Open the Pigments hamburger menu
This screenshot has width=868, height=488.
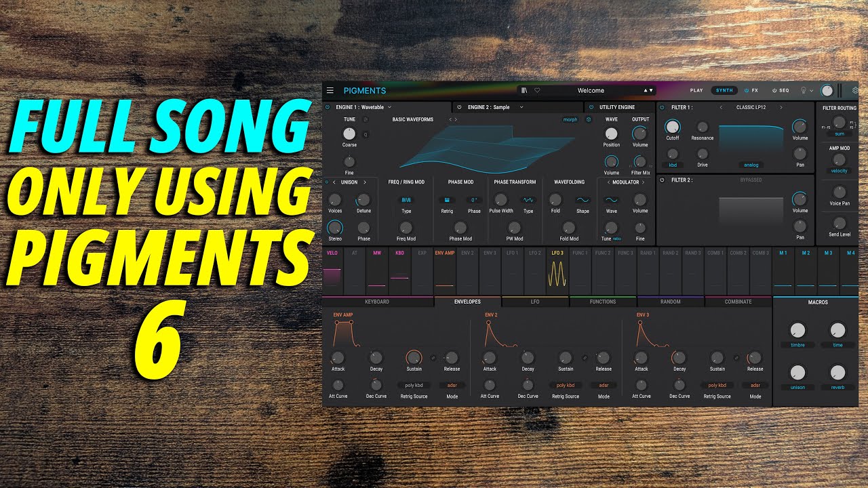coord(330,90)
